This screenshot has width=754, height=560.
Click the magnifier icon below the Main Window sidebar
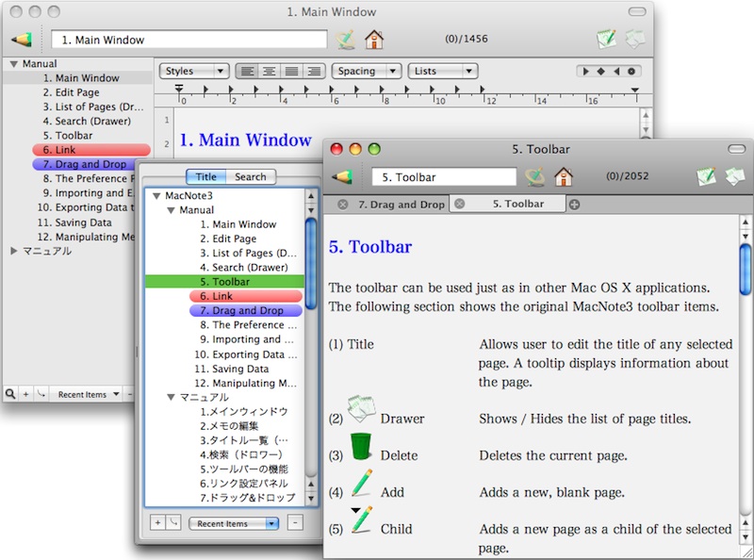(x=9, y=394)
